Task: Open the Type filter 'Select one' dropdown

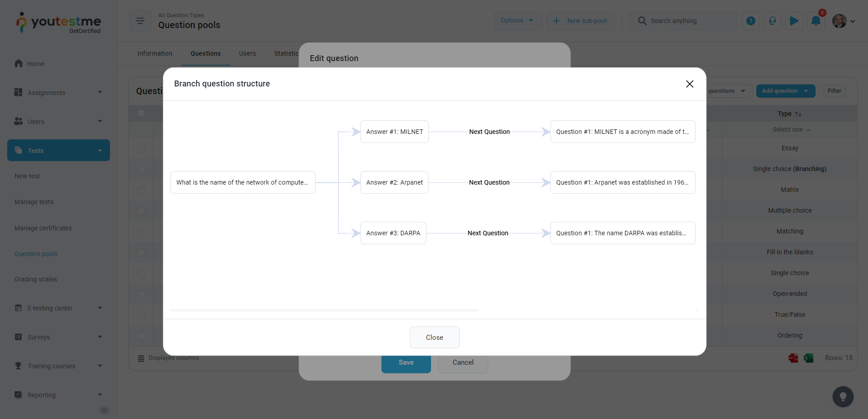Action: click(x=791, y=130)
